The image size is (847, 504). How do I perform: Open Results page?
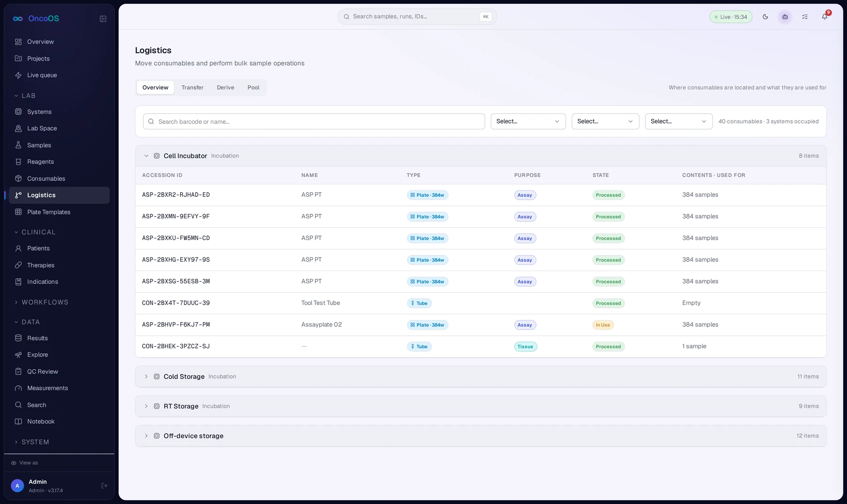[59, 338]
